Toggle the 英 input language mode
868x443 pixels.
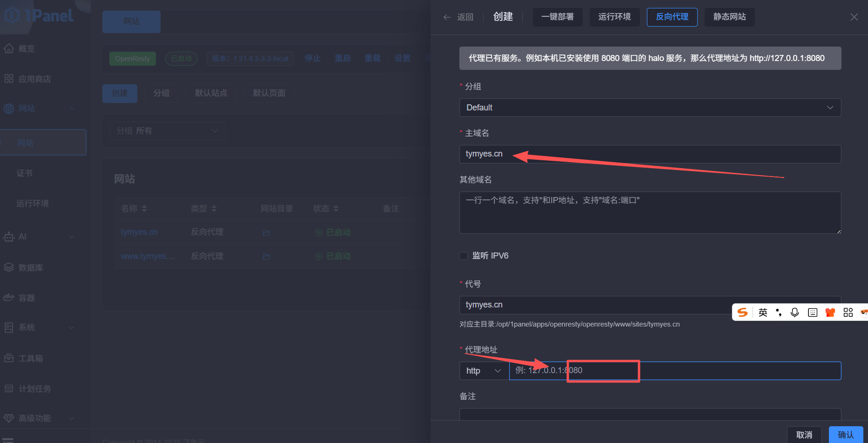click(x=762, y=312)
